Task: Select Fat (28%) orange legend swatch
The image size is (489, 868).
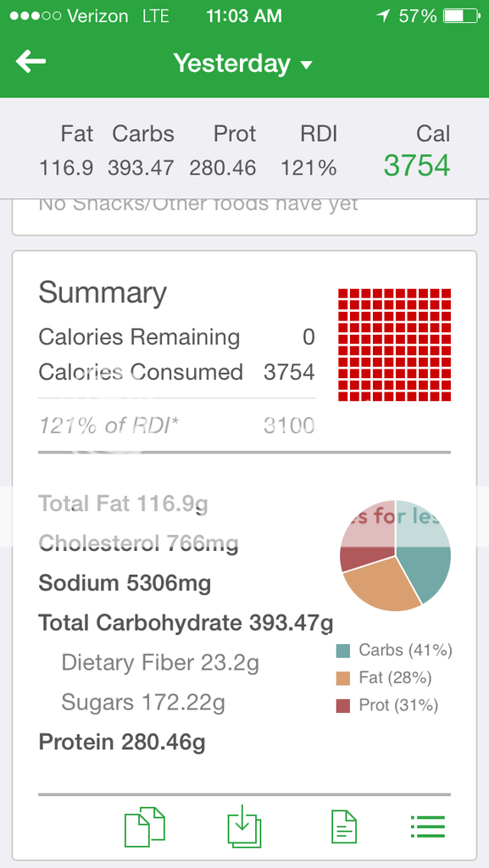Action: point(343,678)
